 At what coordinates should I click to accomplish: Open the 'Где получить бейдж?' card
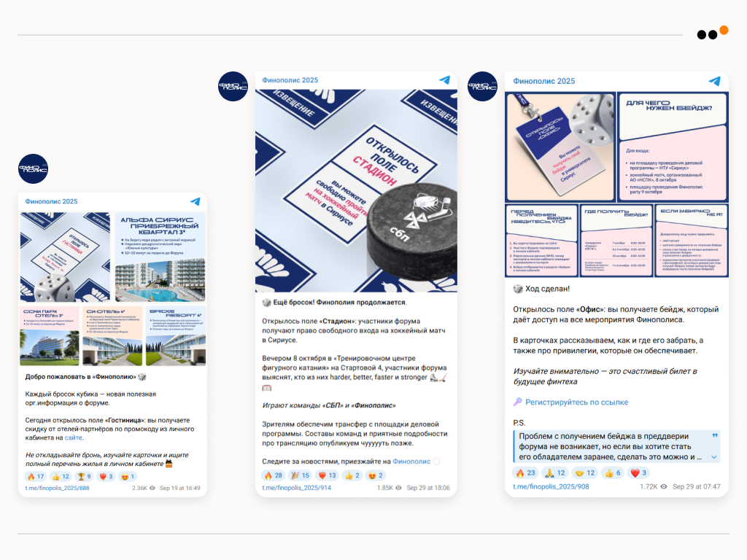point(616,241)
